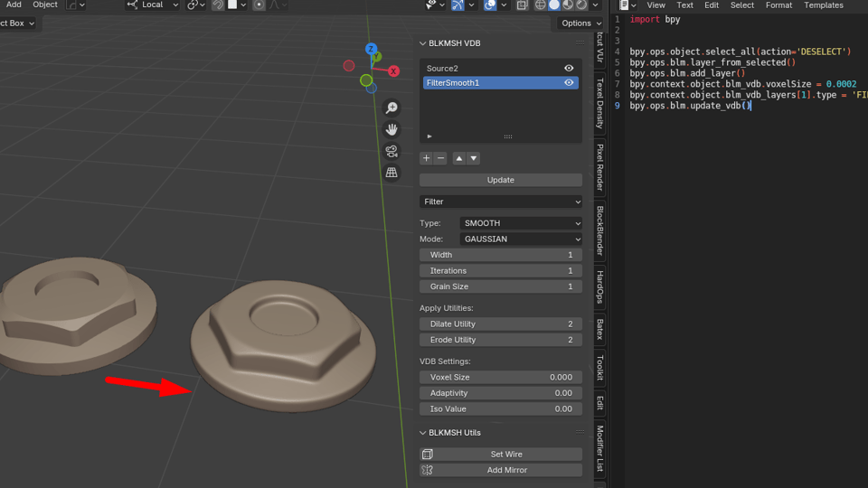Click the Dilate Utility button
The width and height of the screenshot is (868, 488).
(501, 324)
